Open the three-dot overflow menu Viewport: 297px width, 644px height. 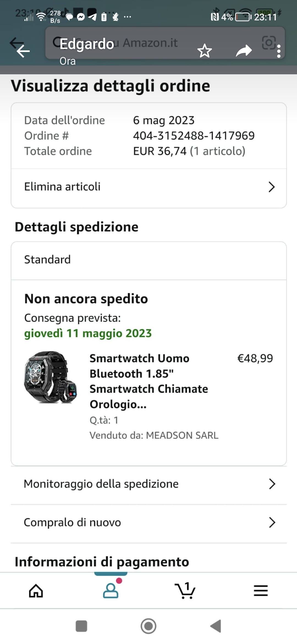coord(279,51)
